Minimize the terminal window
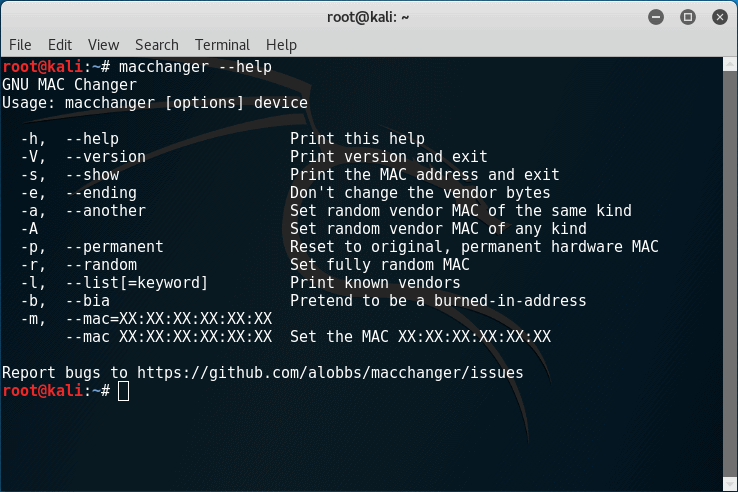 pyautogui.click(x=656, y=17)
